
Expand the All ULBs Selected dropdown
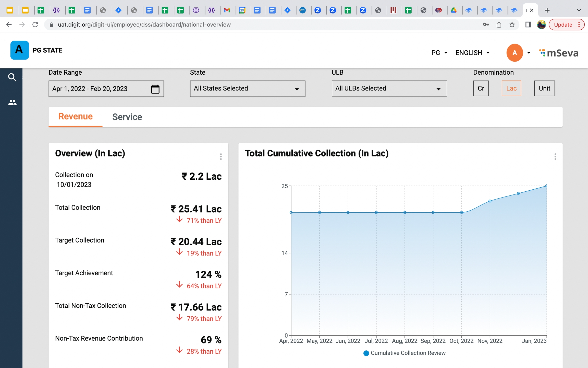(x=389, y=89)
